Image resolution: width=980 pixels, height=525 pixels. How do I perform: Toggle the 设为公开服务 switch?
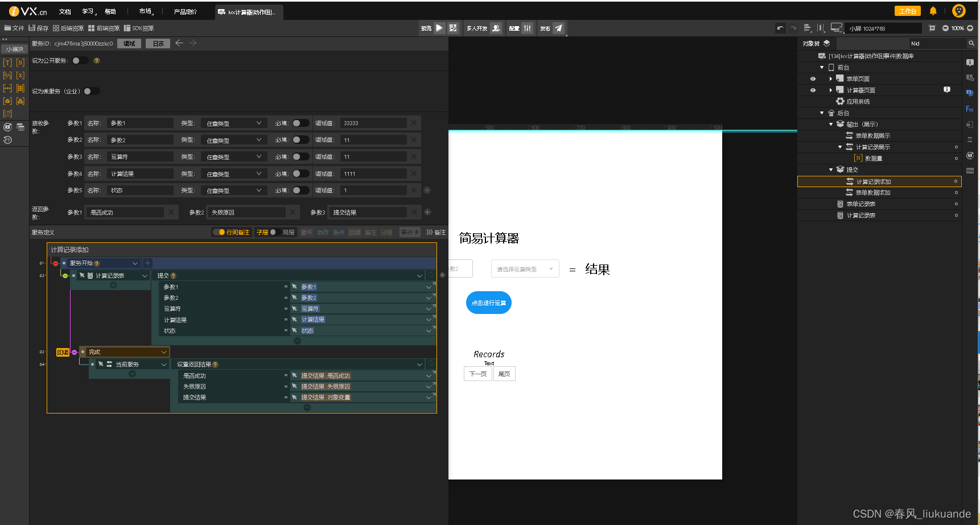[80, 60]
